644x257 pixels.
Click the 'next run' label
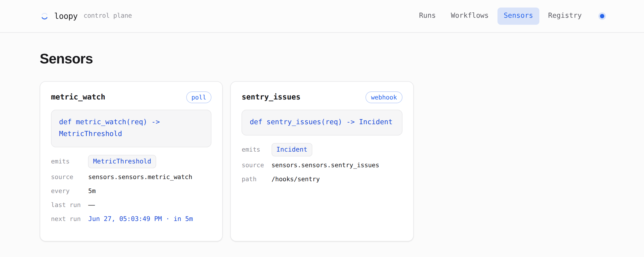pos(66,219)
